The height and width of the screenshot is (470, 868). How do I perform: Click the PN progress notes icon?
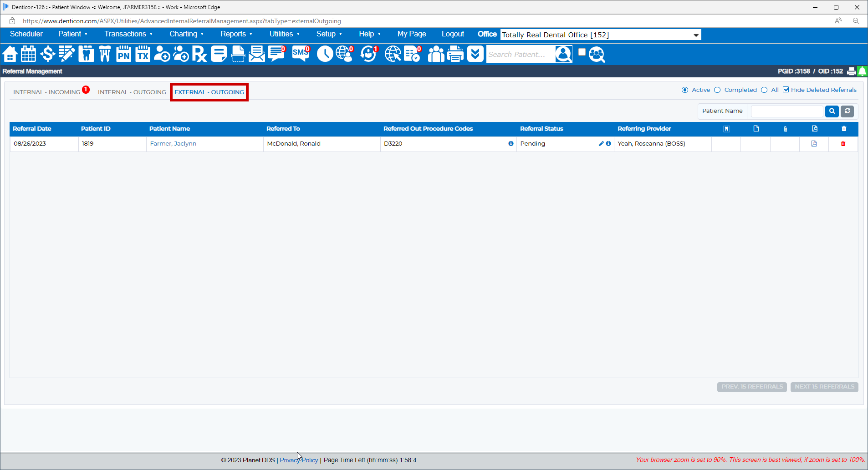point(123,54)
